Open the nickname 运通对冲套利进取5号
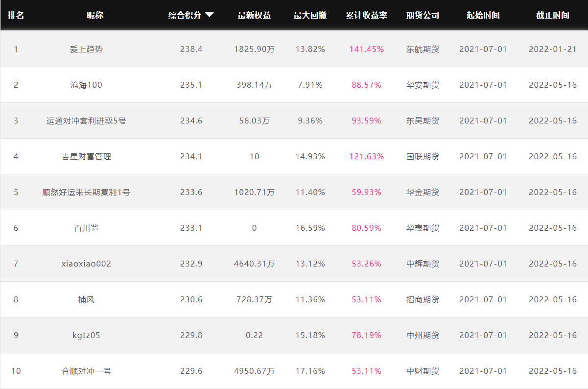Viewport: 588px width, 389px height. pos(87,121)
